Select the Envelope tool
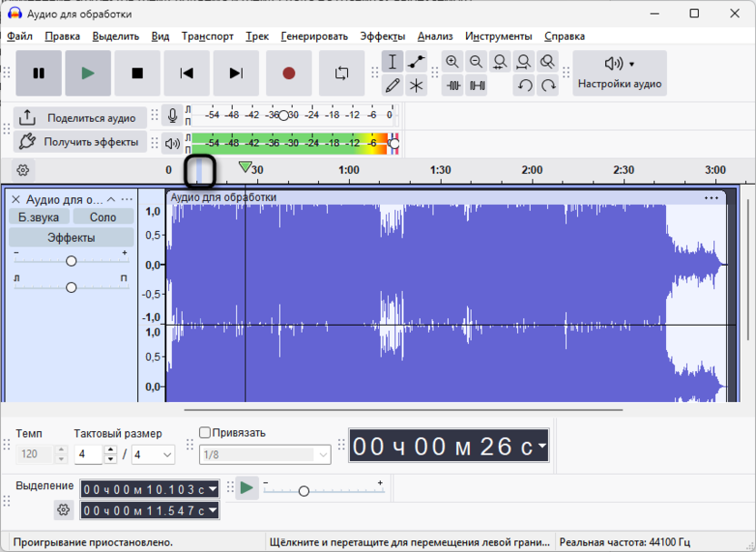Screen dimensions: 756x552 click(416, 62)
